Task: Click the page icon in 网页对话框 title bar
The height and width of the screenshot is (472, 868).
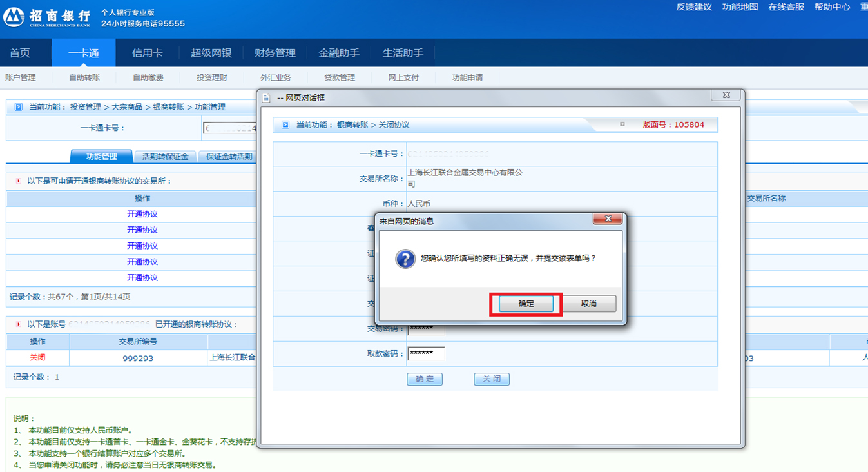Action: (267, 98)
